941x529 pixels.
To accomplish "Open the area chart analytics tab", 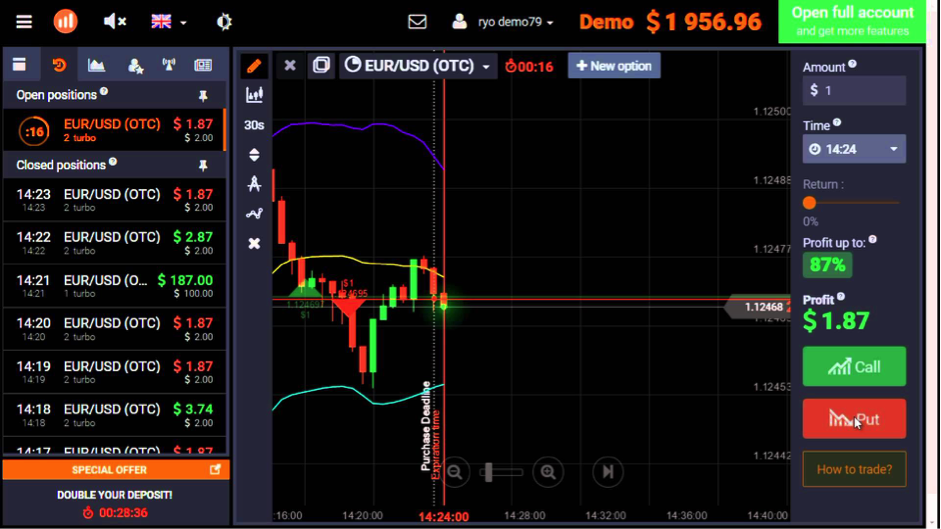I will coord(96,65).
